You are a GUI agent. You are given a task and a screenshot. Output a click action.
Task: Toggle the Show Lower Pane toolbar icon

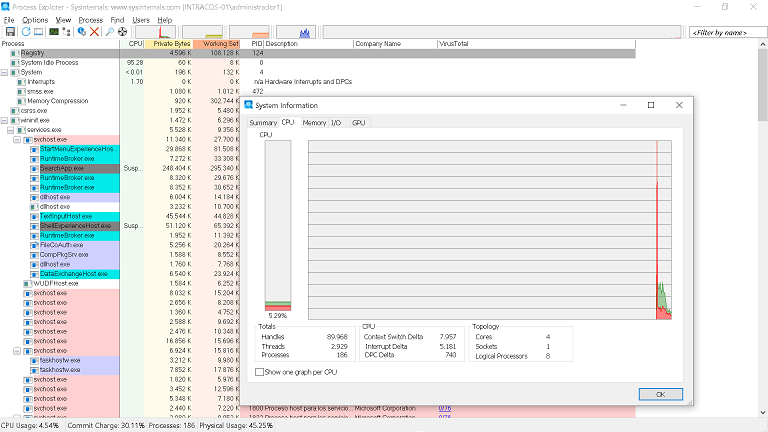tap(38, 32)
